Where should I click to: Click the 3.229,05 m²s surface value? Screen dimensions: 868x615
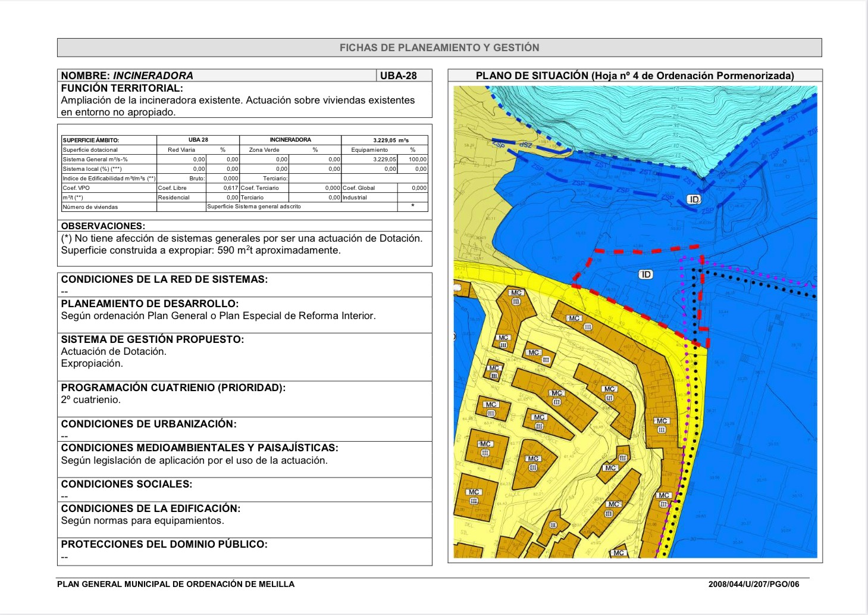click(391, 141)
